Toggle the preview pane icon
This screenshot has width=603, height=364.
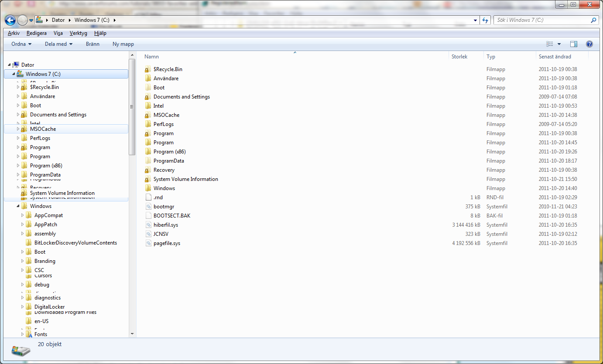click(x=574, y=44)
